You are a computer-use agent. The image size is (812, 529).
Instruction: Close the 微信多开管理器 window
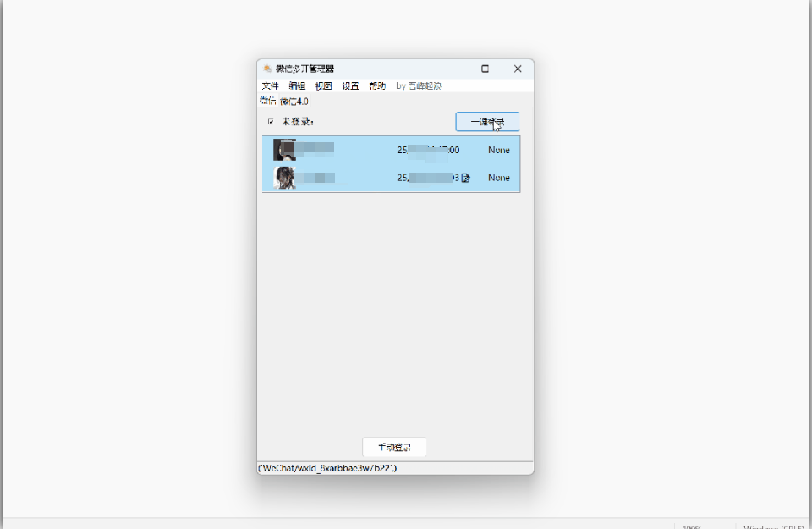tap(518, 69)
